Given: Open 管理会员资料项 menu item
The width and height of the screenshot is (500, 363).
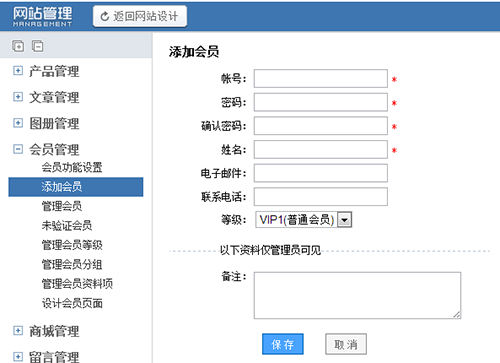Looking at the screenshot, I should pos(77,284).
